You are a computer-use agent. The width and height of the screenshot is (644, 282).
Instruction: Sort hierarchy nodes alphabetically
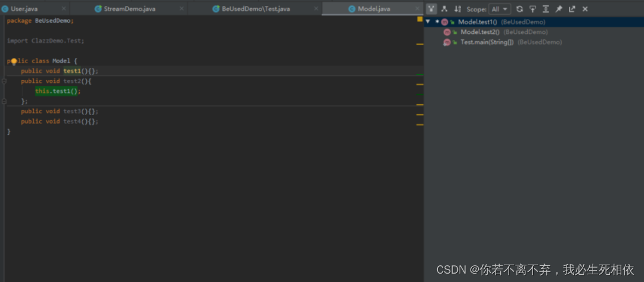[x=457, y=8]
